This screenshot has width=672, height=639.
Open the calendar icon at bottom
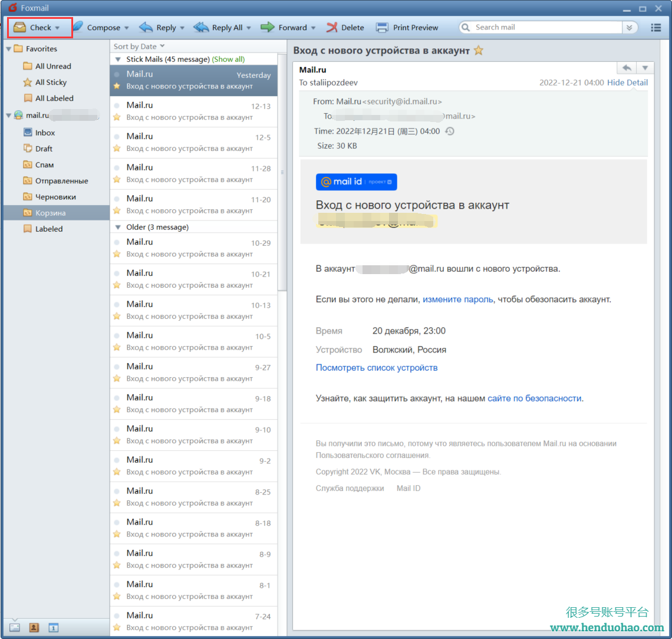click(53, 627)
